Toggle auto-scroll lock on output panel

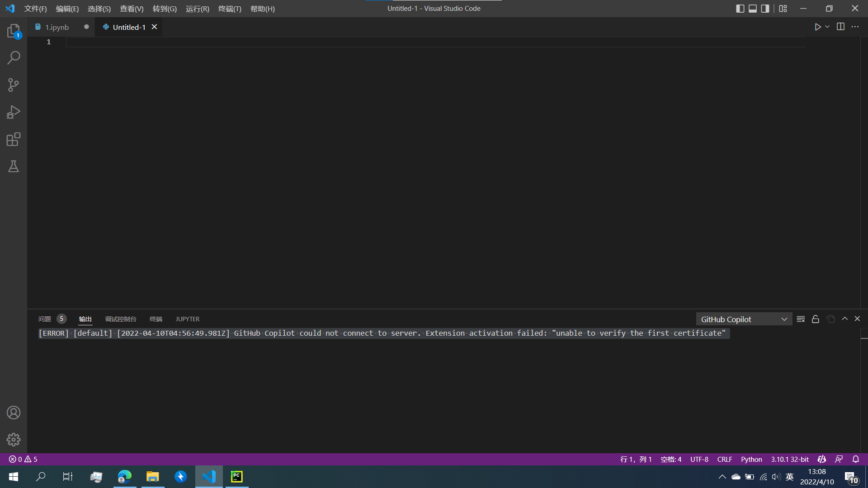point(816,319)
